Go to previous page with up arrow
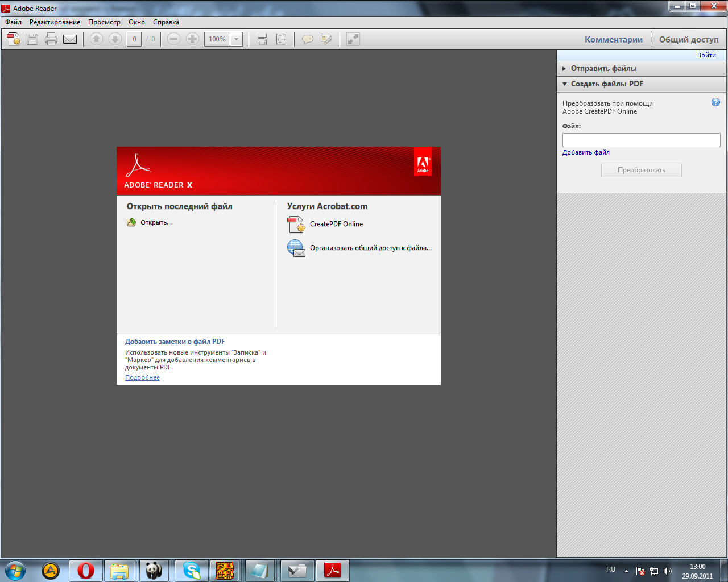Viewport: 728px width, 582px height. [x=97, y=39]
